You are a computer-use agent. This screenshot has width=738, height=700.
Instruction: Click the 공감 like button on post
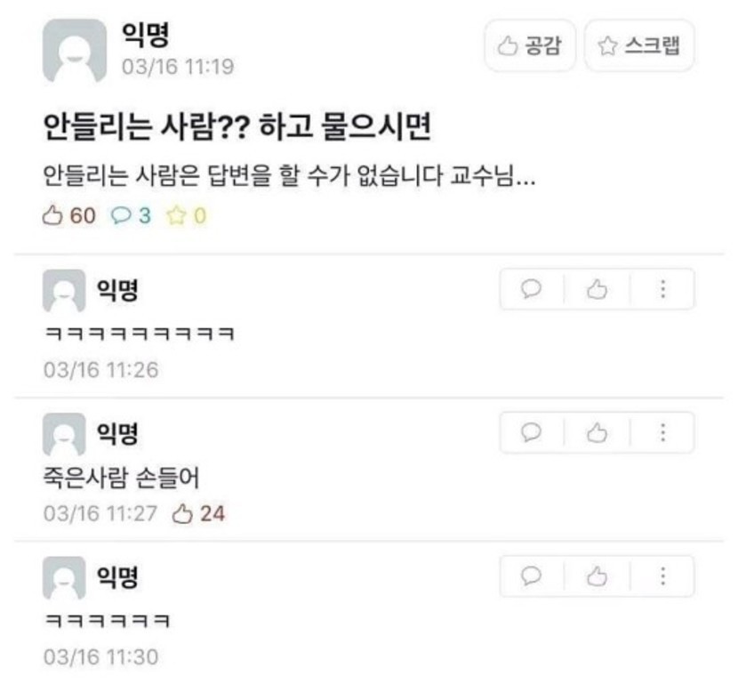[530, 45]
